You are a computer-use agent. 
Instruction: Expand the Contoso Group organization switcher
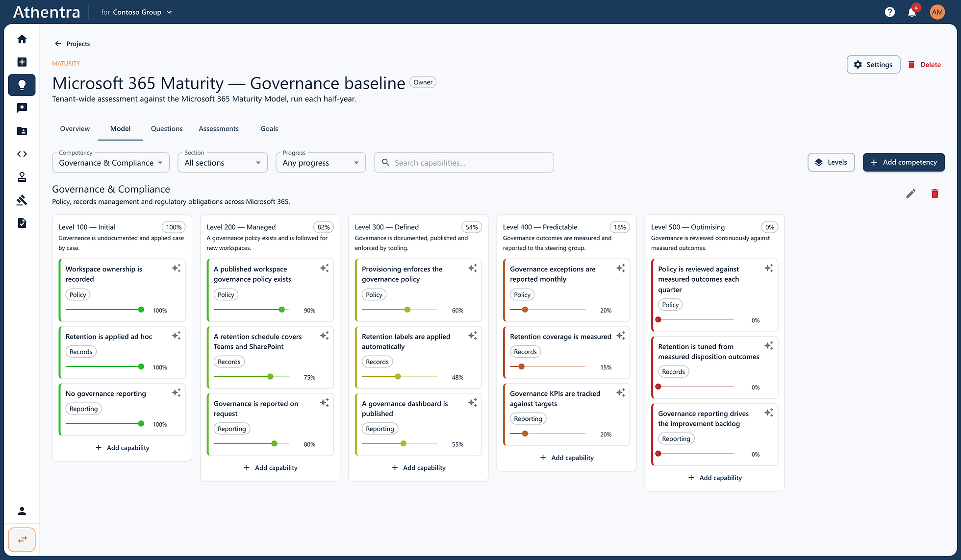coord(137,12)
